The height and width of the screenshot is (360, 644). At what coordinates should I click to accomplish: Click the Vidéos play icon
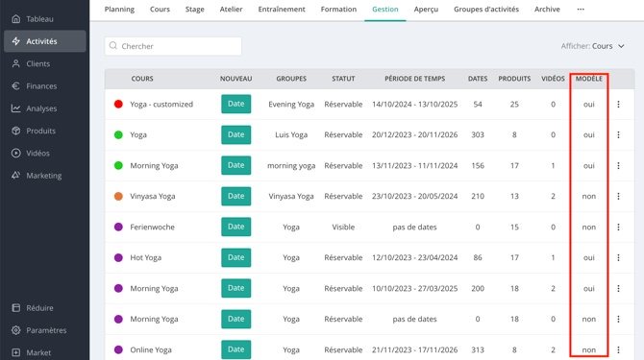(16, 153)
